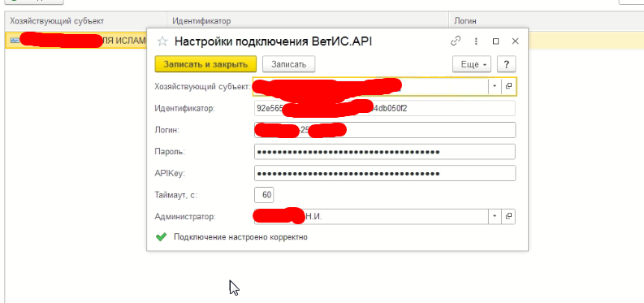
Task: Expand the Администратор dropdown arrow
Action: (495, 216)
